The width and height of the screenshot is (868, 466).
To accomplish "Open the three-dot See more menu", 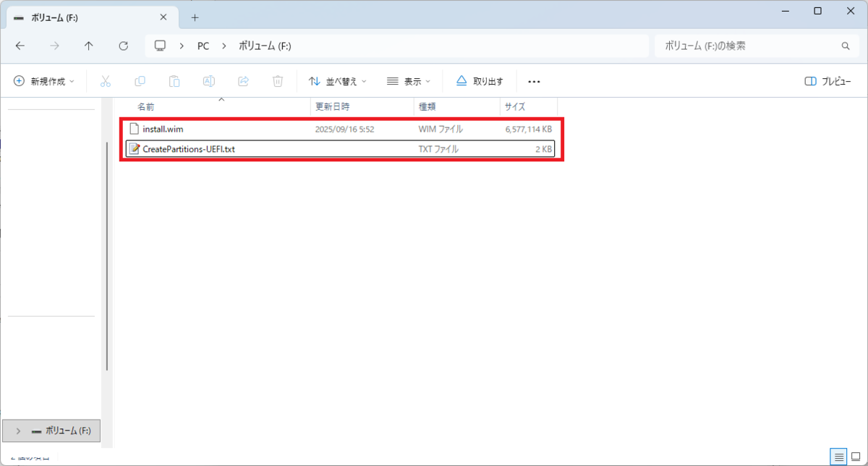I will (x=535, y=82).
